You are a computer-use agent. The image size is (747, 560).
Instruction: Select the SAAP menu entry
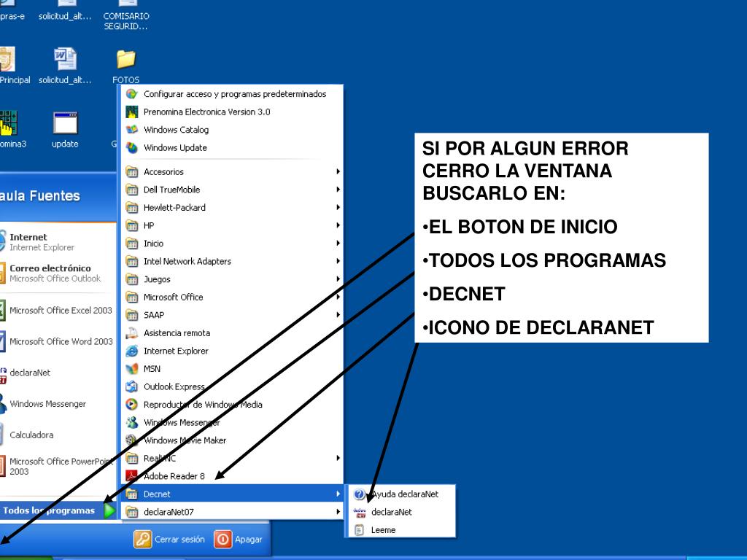tap(233, 315)
